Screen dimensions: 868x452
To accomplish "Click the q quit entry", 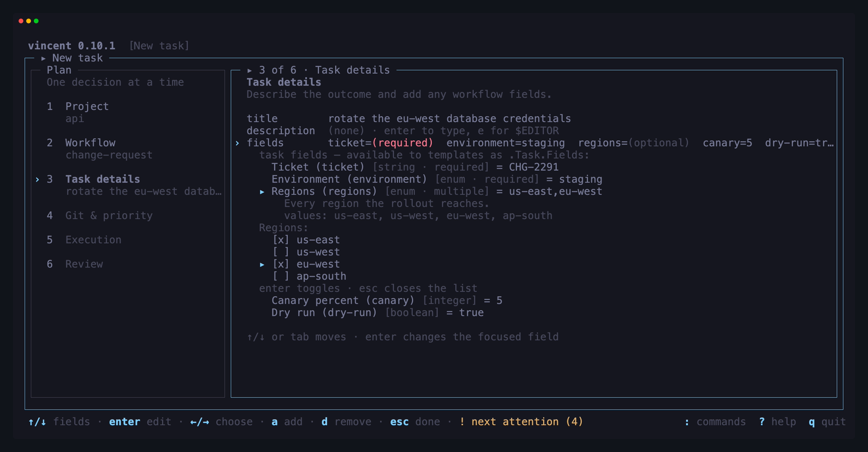I will click(827, 422).
